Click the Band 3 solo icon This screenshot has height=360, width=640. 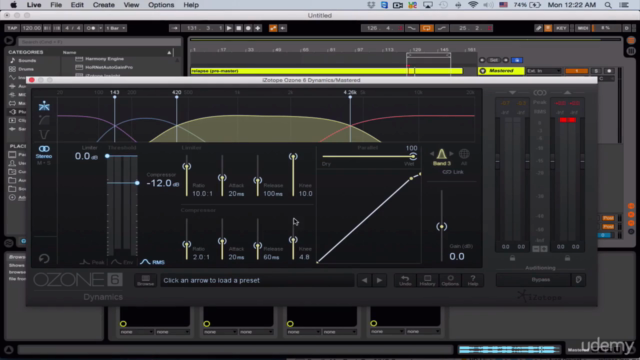442,154
